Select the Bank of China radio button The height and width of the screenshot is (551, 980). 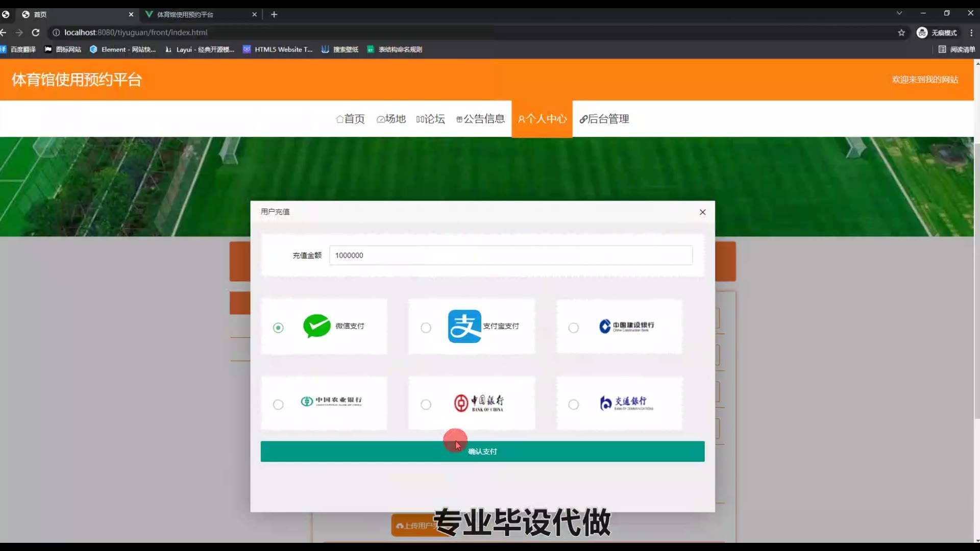426,405
